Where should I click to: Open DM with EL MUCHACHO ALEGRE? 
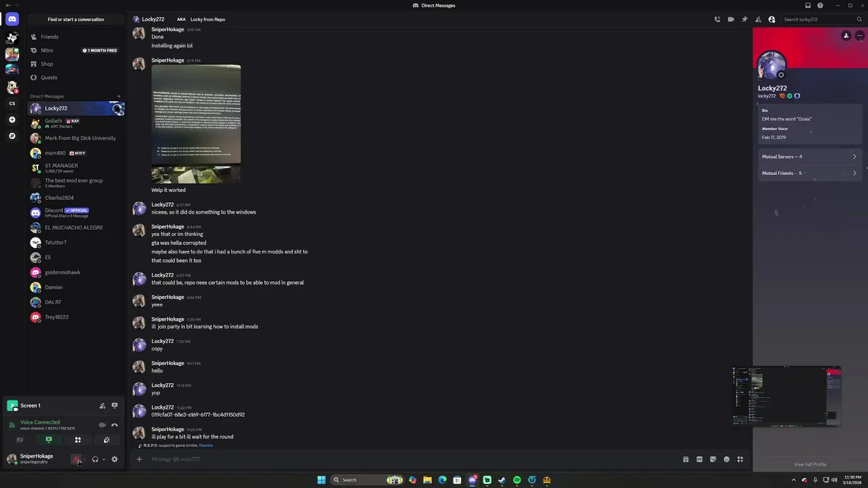(76, 228)
